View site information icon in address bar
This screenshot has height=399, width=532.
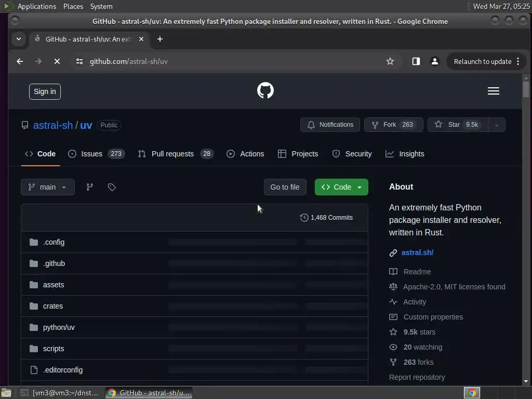pos(79,61)
